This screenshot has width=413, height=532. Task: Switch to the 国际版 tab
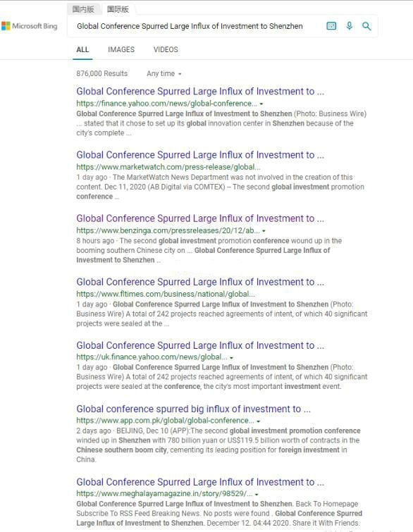[x=118, y=9]
